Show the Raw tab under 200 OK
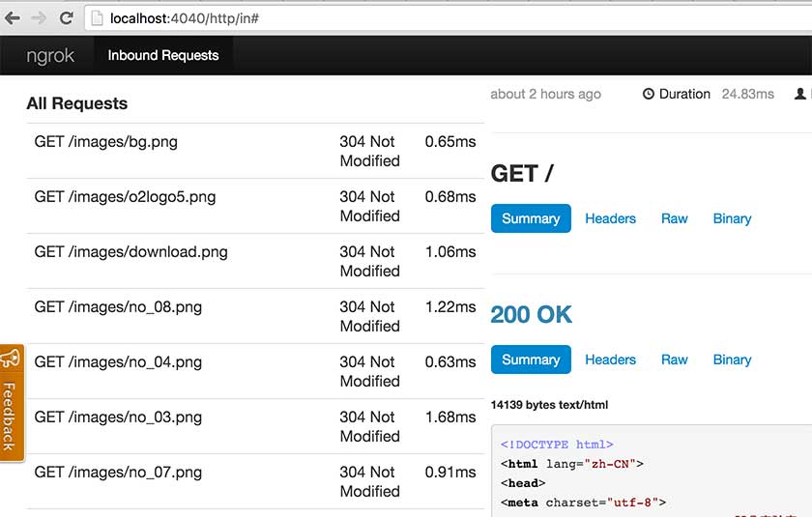The width and height of the screenshot is (812, 517). click(675, 359)
